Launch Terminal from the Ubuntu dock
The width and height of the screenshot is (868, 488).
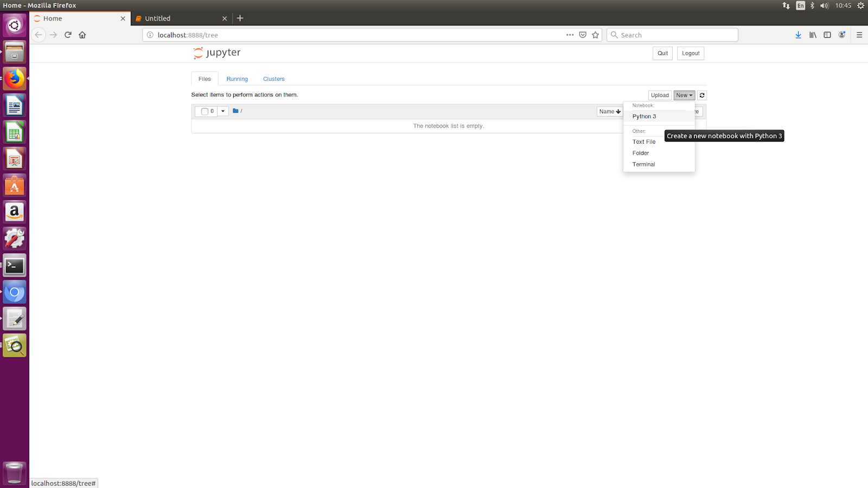14,265
